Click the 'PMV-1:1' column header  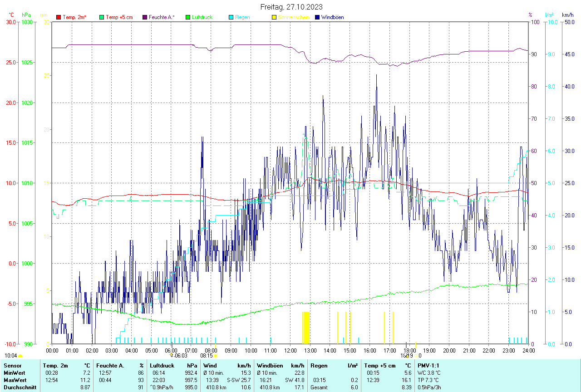click(428, 365)
